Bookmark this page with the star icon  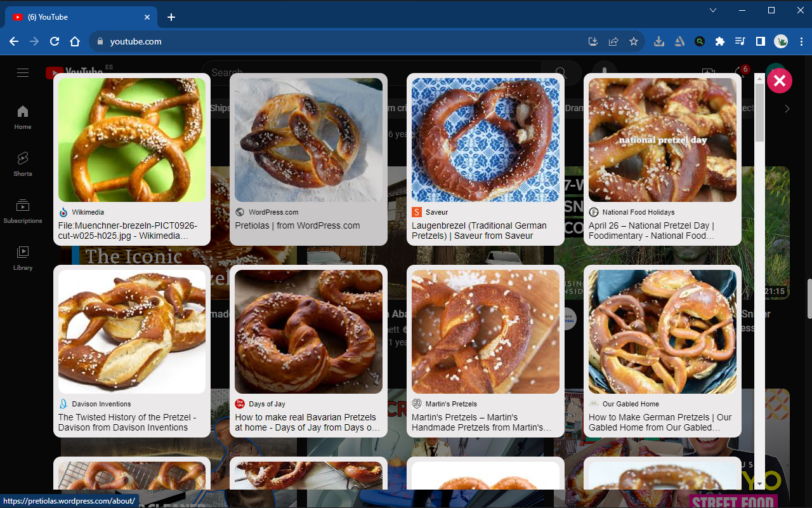[x=633, y=41]
